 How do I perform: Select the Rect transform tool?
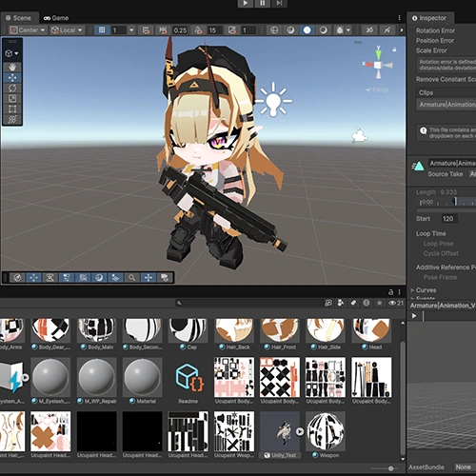point(12,109)
